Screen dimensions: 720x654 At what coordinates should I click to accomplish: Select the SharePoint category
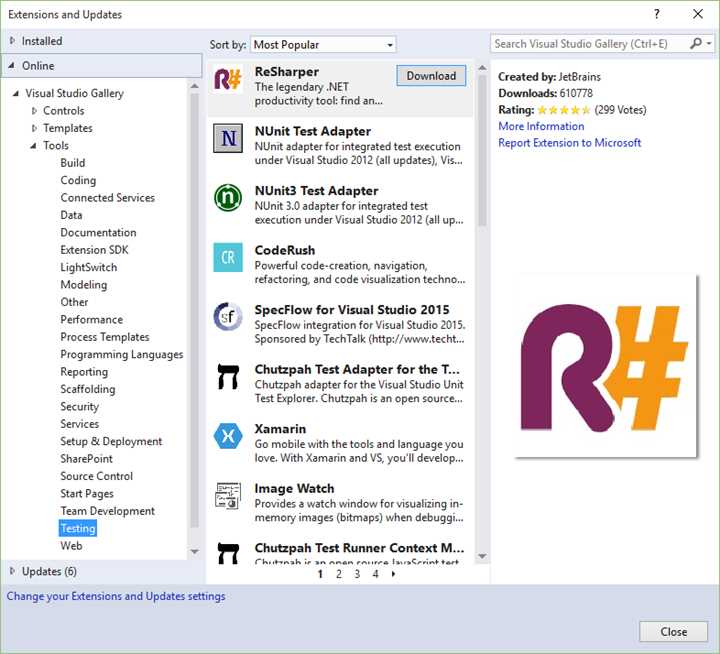point(86,459)
